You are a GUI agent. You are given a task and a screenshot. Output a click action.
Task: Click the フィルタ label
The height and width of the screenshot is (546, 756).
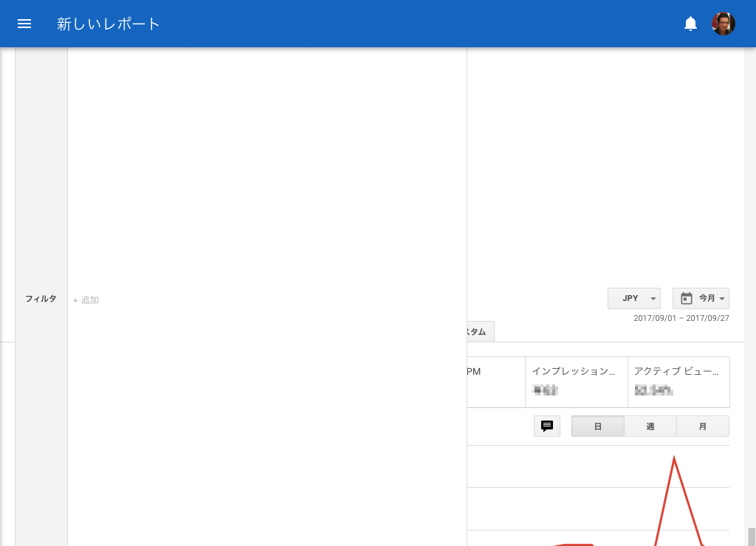pos(41,299)
